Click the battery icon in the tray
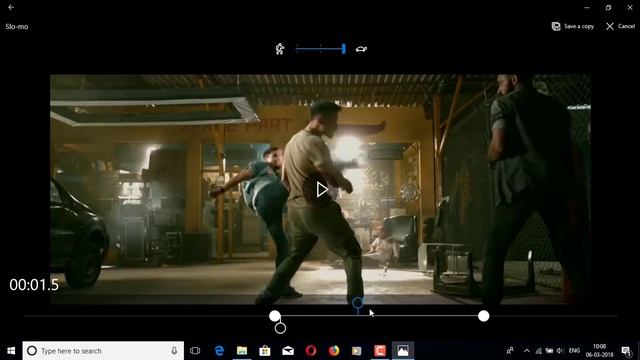The width and height of the screenshot is (640, 360). (549, 351)
